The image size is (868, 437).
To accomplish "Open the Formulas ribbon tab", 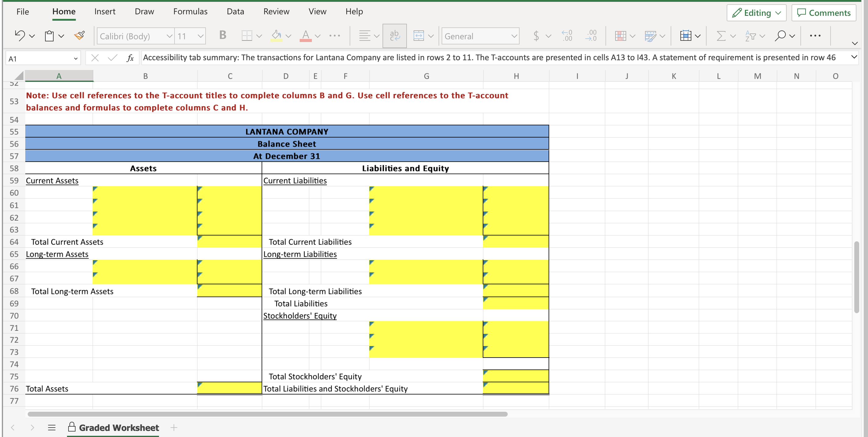I will pyautogui.click(x=190, y=12).
